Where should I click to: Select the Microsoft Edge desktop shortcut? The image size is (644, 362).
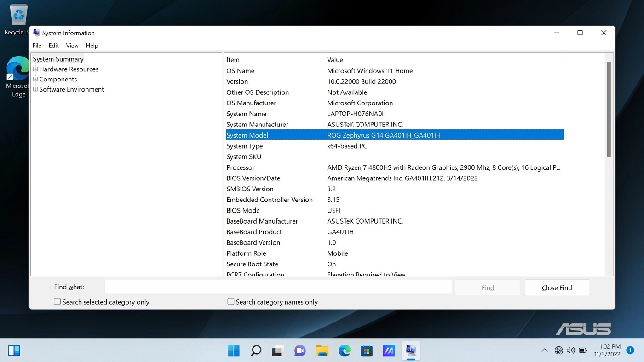point(18,77)
